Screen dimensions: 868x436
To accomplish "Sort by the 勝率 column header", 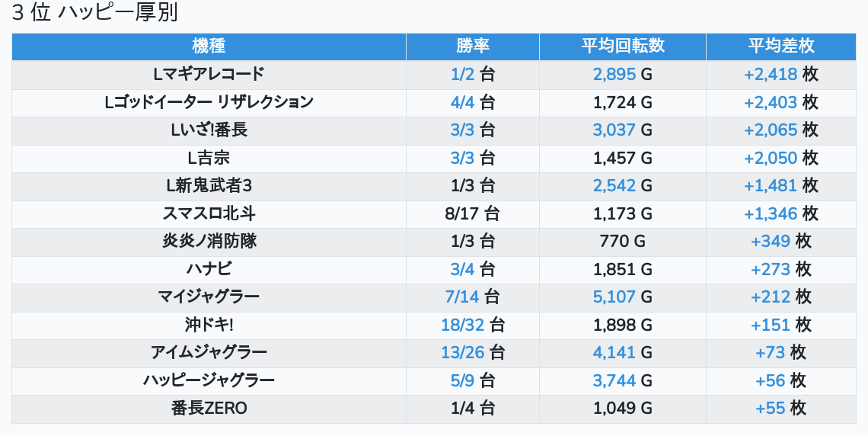I will (x=473, y=46).
